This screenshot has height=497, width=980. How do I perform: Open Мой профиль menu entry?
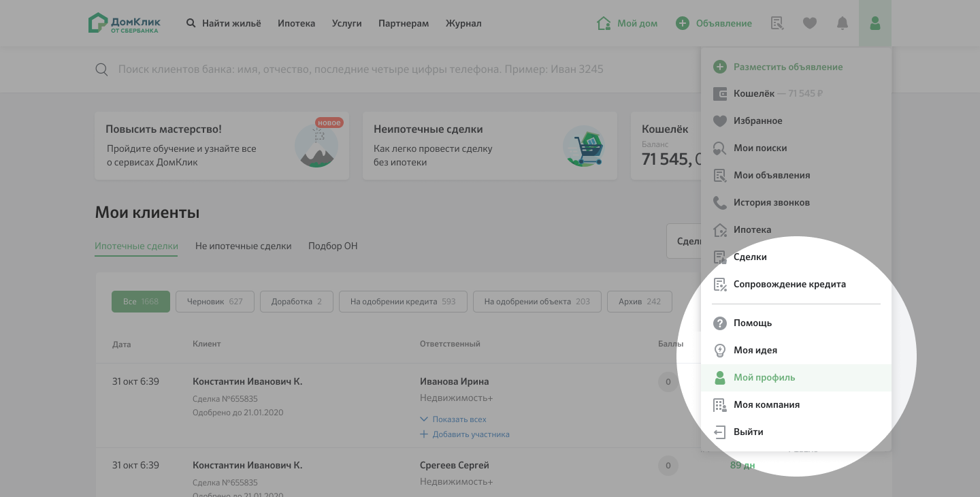click(x=796, y=378)
